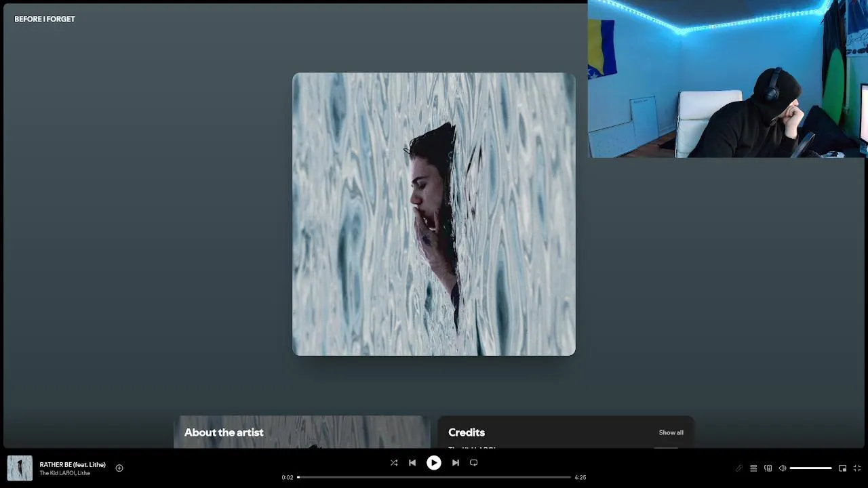
Task: Open the lyrics microphone icon
Action: [x=739, y=468]
